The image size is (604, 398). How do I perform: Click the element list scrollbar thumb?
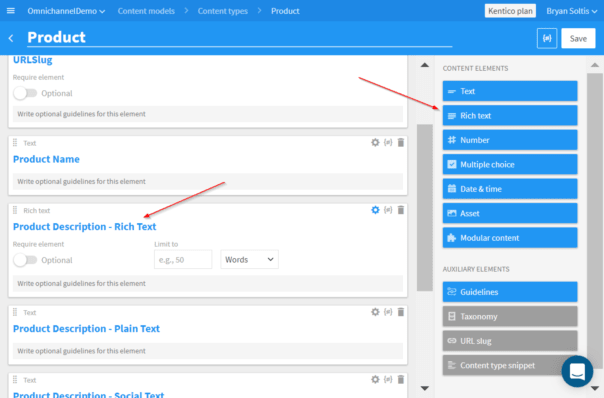point(424,208)
